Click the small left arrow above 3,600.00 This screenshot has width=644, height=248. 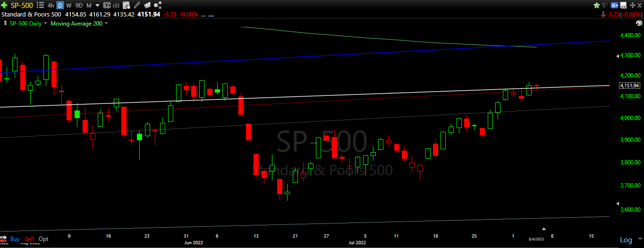pos(618,203)
